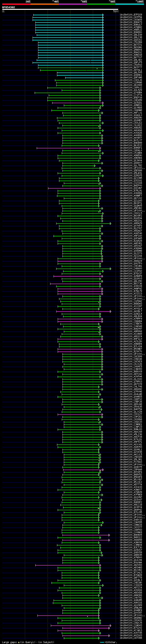Click the long purple bar for UniRef100_A8ZV83
Screen dimensions: 146x644
tap(68, 565)
